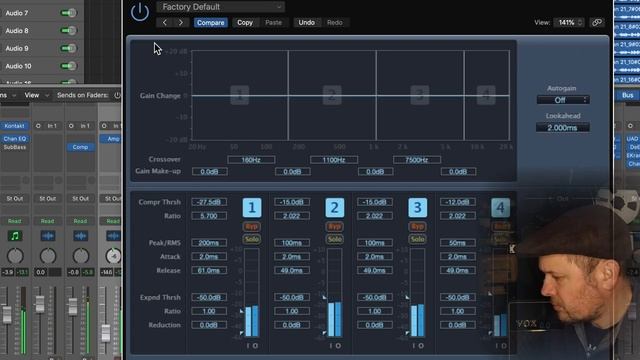
Task: Click band 2 Gain Make-up 0.0dB field
Action: (x=292, y=172)
